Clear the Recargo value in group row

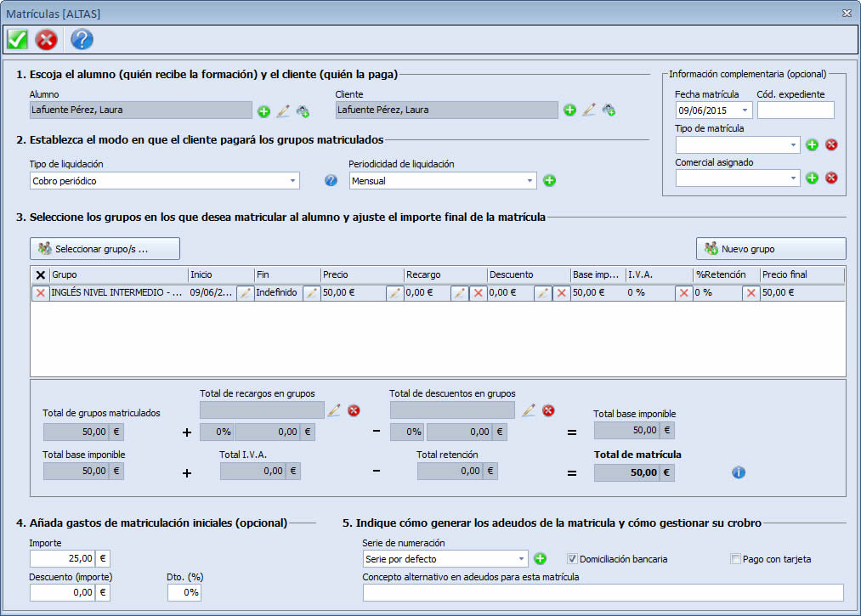(x=478, y=292)
